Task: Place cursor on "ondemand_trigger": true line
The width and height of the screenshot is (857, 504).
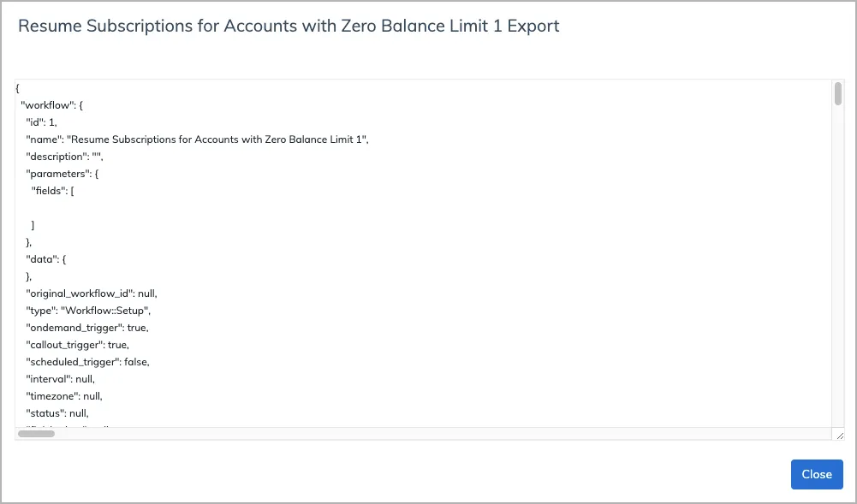Action: (x=87, y=328)
